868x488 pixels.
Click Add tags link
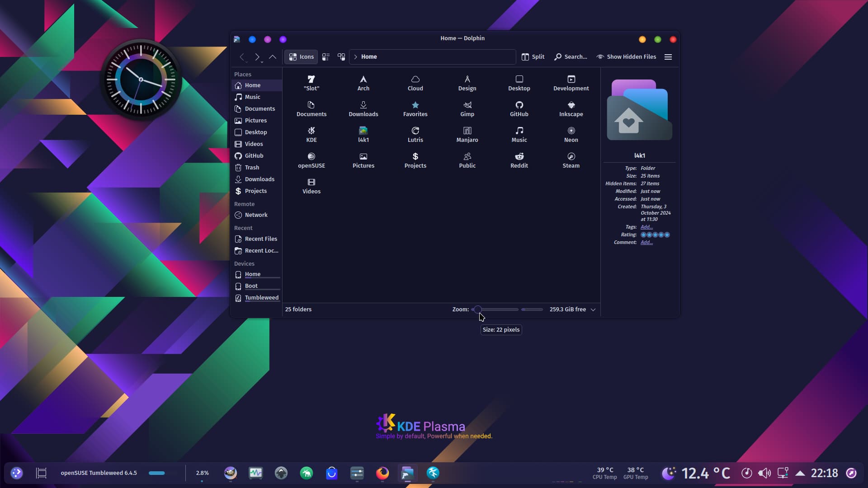[646, 227]
